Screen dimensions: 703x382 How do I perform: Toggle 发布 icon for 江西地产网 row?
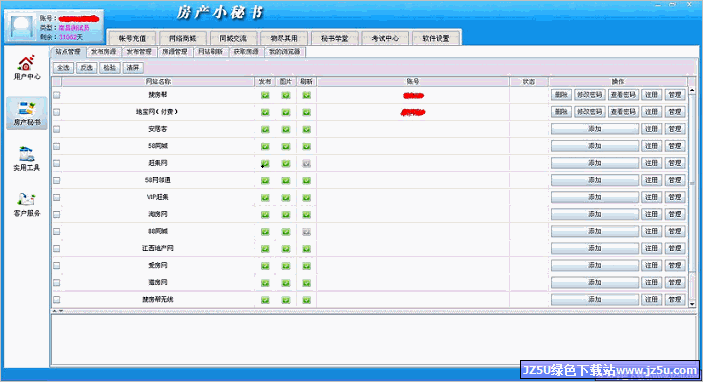click(x=265, y=248)
